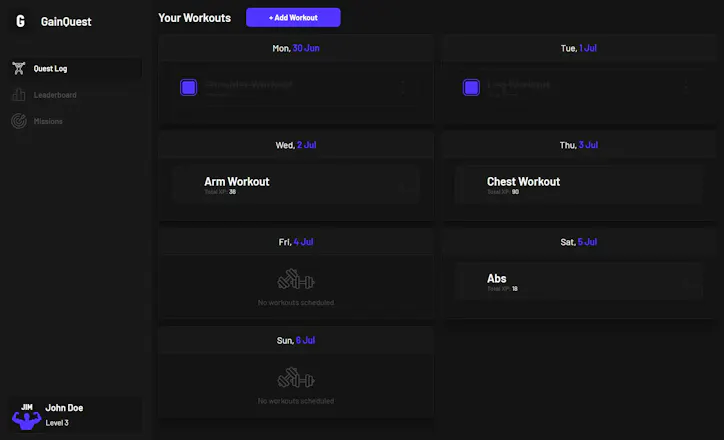Open the Quest Log sidebar item

pos(76,68)
